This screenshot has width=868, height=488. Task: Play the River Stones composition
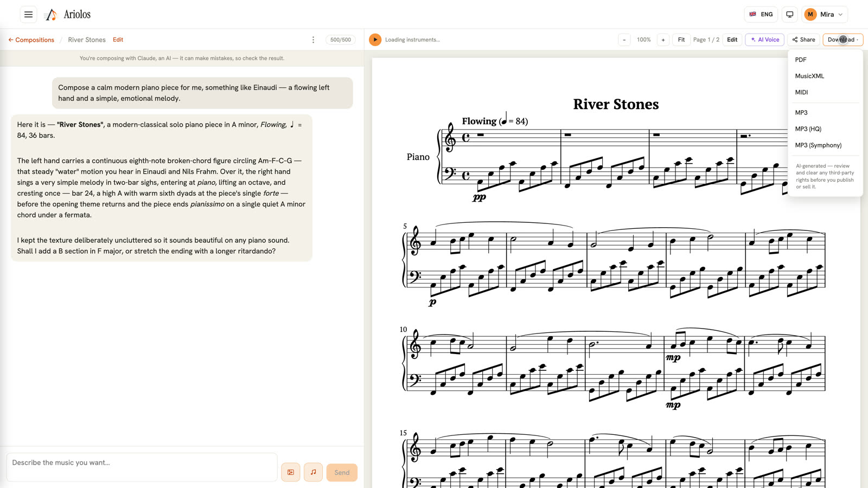pyautogui.click(x=375, y=40)
